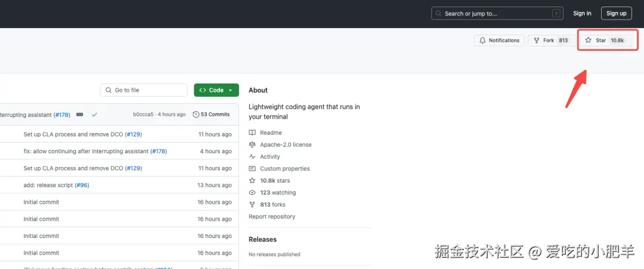Screen dimensions: 644x269
Task: Click the green check status icon
Action: pos(94,115)
